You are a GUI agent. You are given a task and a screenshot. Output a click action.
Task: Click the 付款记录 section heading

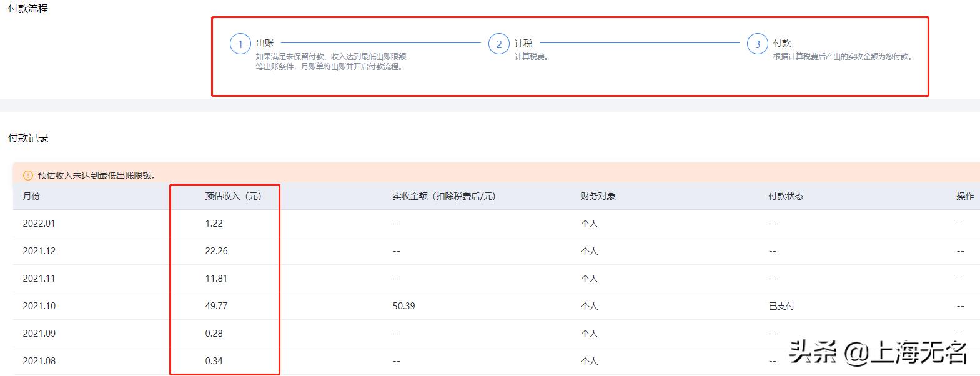point(28,137)
